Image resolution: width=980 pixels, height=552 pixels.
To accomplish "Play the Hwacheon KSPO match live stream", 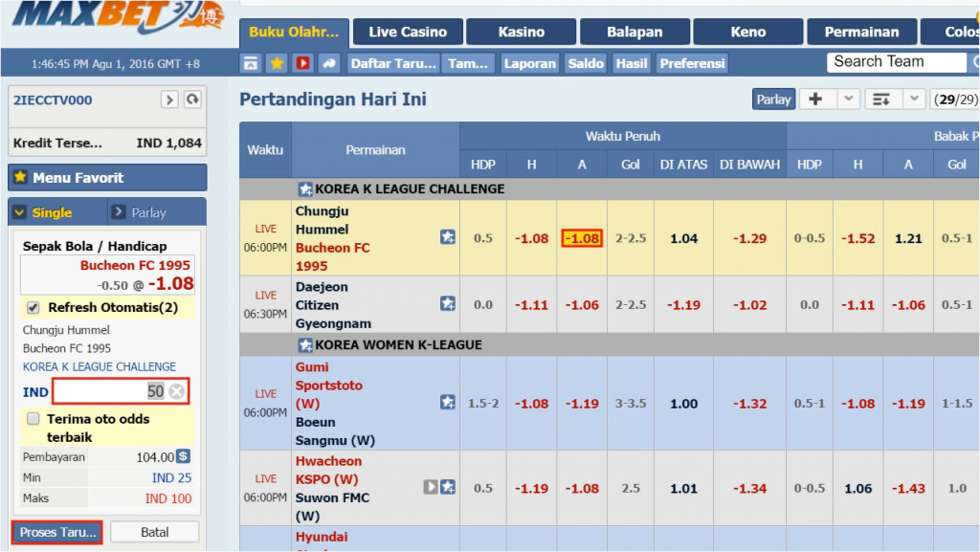I will click(431, 487).
